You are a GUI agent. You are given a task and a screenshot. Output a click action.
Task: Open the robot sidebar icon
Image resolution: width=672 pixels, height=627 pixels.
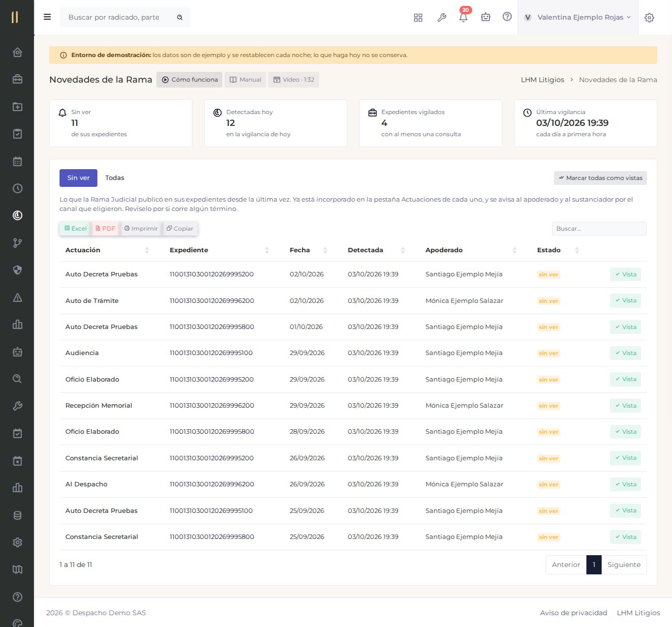click(x=17, y=352)
